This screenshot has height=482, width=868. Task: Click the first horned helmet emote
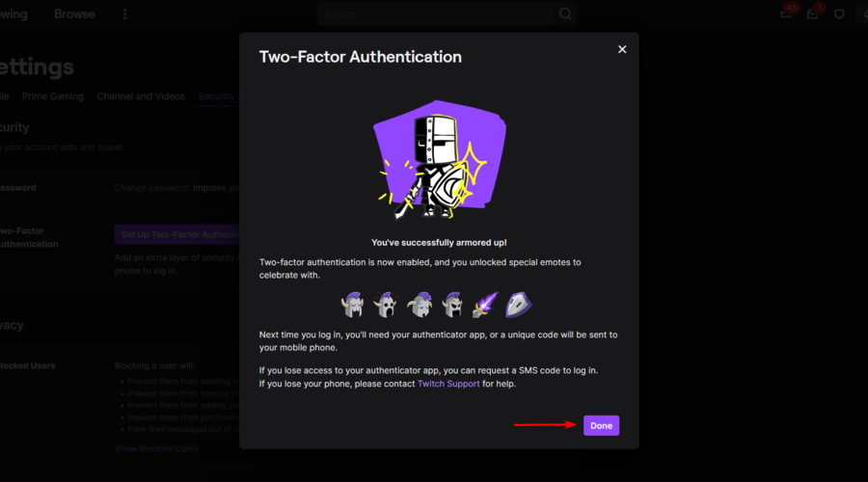click(x=352, y=305)
